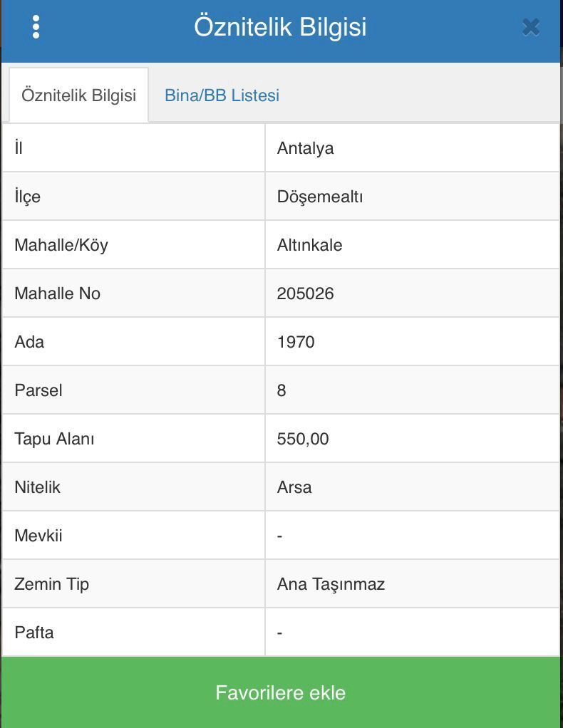Select the Zemin Tip row label
The width and height of the screenshot is (563, 728).
click(x=51, y=584)
